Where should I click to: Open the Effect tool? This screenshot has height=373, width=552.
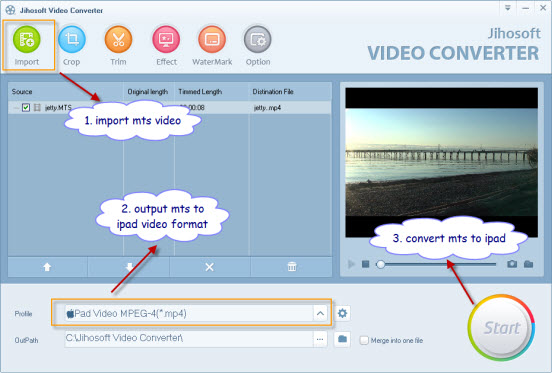pyautogui.click(x=166, y=39)
